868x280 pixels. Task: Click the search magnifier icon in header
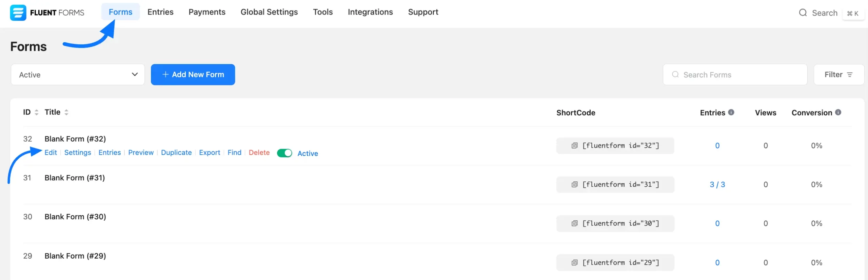coord(803,13)
